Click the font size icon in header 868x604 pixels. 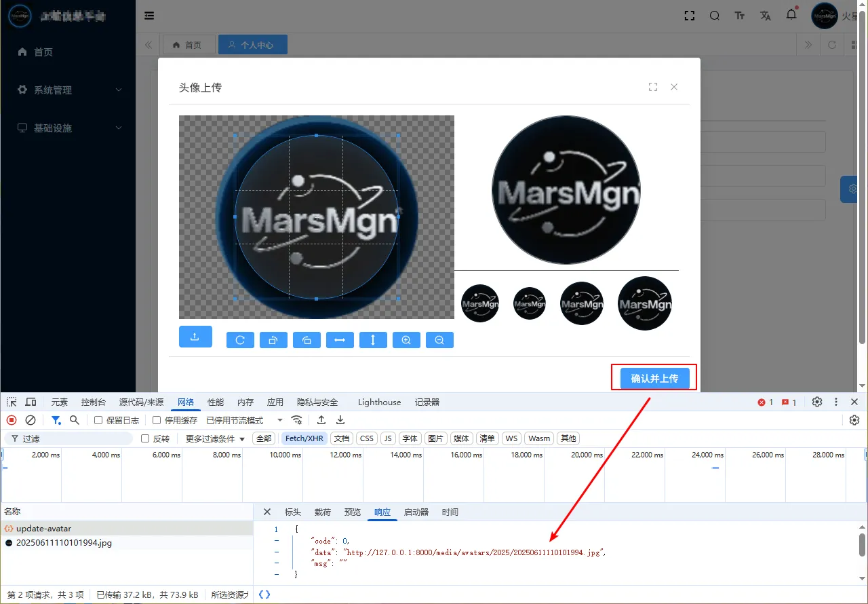point(740,16)
